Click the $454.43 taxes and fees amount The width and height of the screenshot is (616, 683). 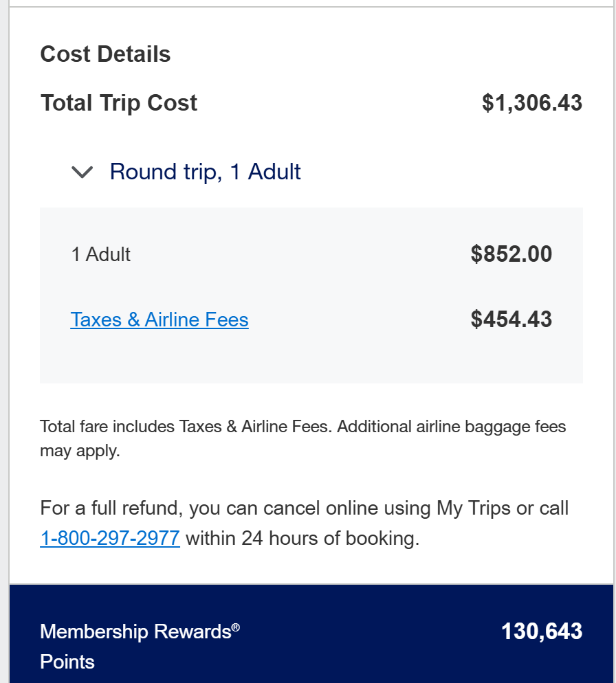(511, 320)
